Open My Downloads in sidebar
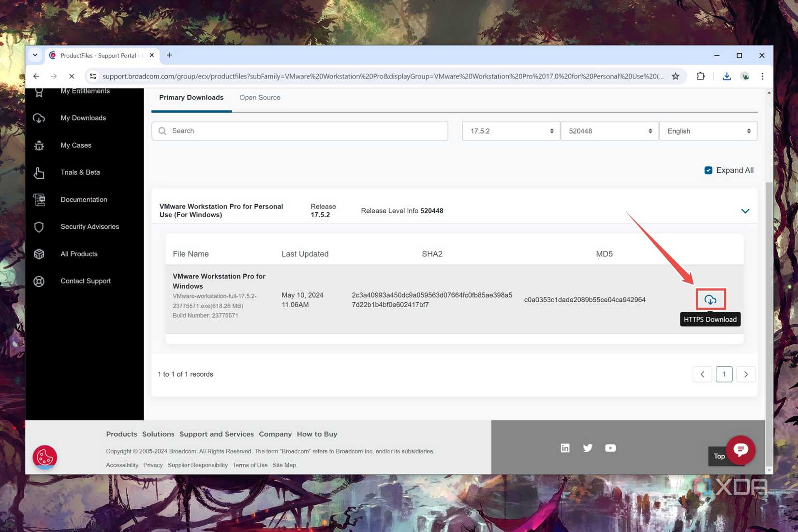Viewport: 798px width, 532px height. (x=83, y=118)
